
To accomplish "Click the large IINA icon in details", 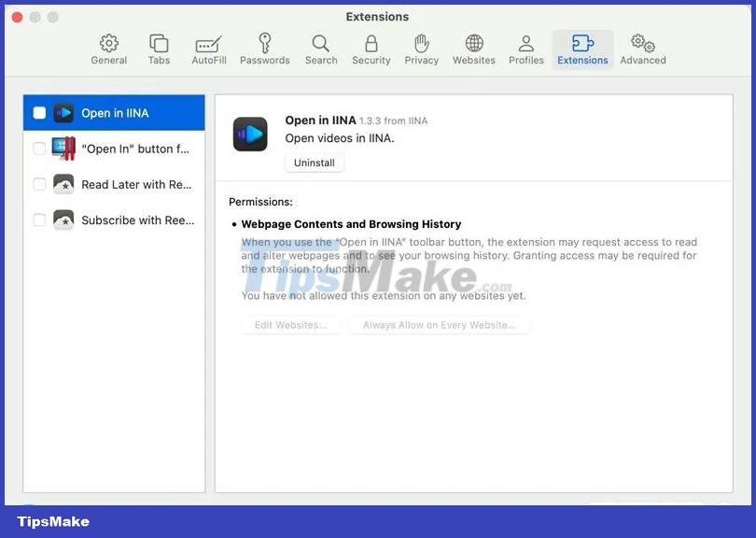I will pyautogui.click(x=250, y=134).
